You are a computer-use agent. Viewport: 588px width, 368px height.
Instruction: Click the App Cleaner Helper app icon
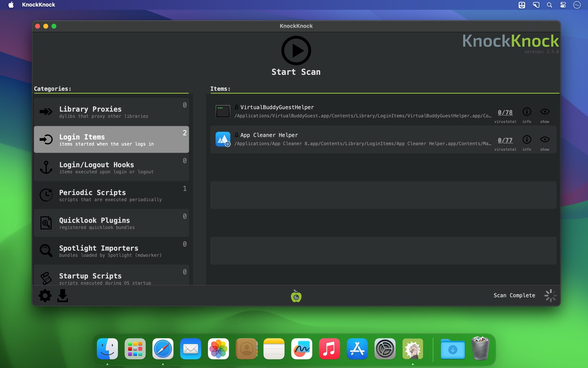tap(223, 139)
